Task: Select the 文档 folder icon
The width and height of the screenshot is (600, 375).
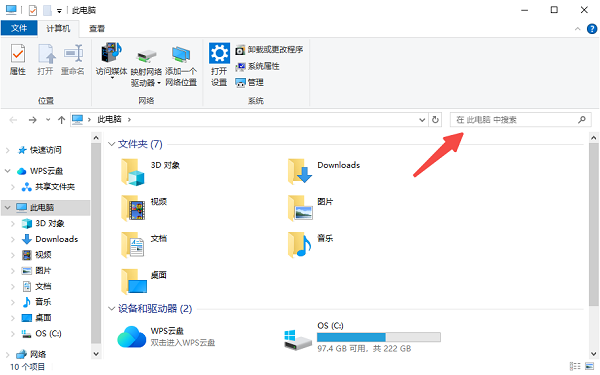Action: tap(133, 245)
